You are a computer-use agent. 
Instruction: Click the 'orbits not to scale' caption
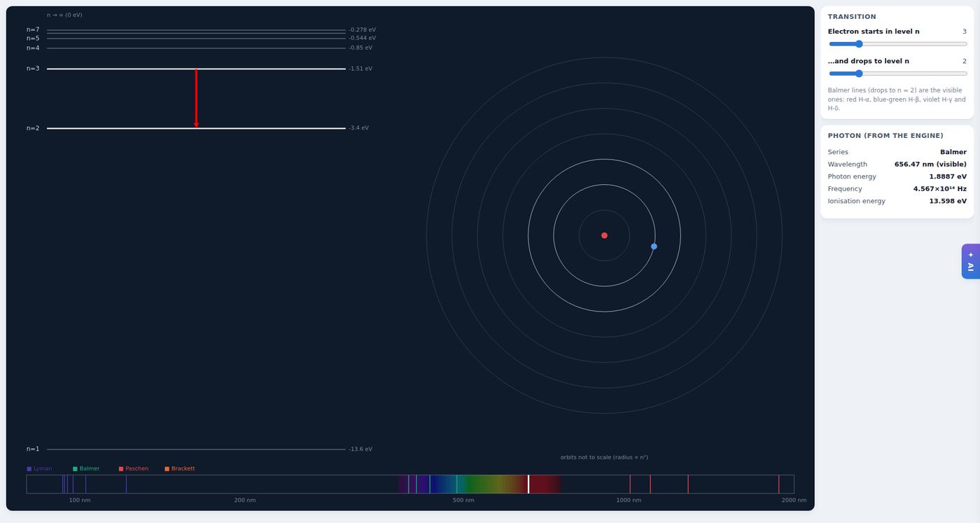tap(604, 457)
